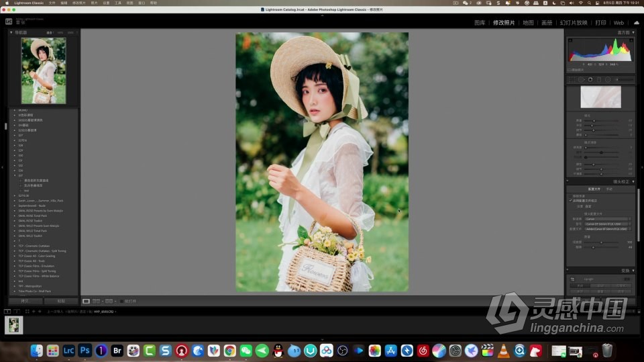Viewport: 644px width, 362px height.
Task: Open Photoshop from the Dock
Action: 85,351
